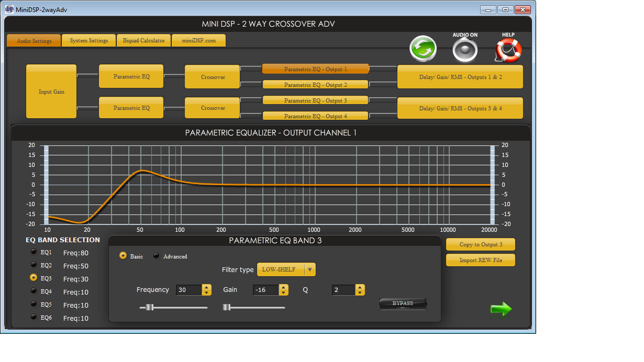Open the Help lifebuoy icon

pos(508,50)
